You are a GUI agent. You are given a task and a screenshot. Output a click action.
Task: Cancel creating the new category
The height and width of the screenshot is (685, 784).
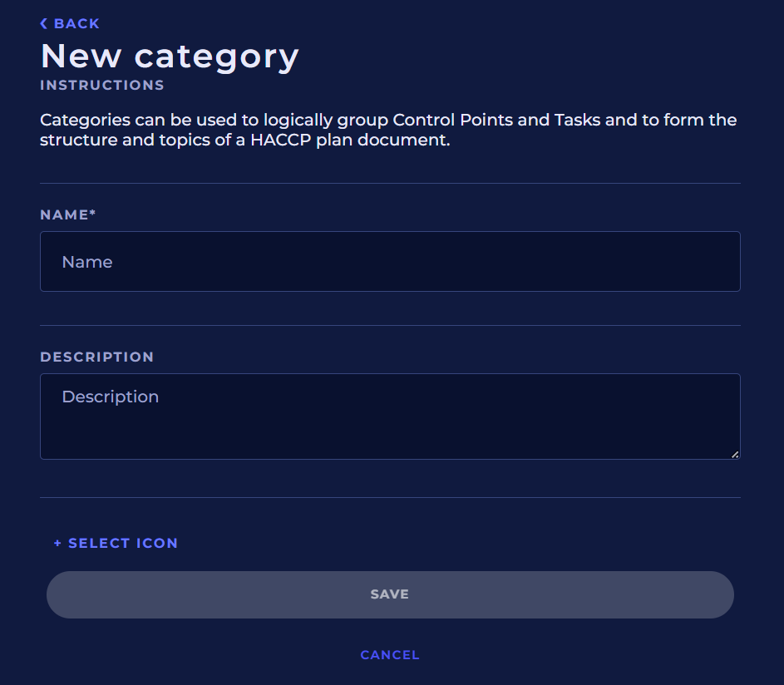pos(390,655)
